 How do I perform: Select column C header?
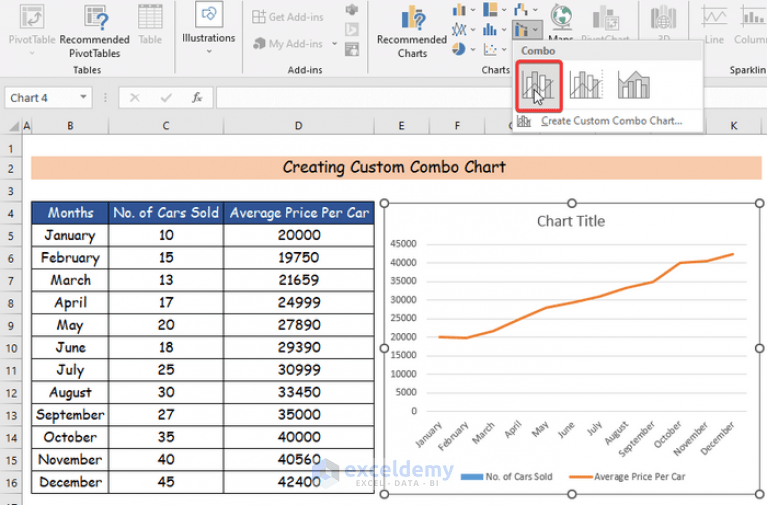[x=166, y=126]
